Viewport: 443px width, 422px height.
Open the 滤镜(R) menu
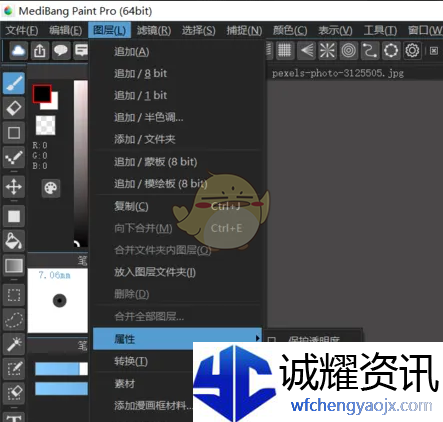pos(154,31)
